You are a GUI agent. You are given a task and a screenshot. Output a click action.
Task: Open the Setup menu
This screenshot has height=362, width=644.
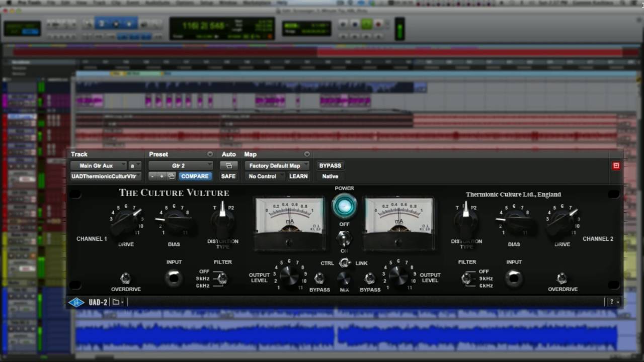[207, 3]
